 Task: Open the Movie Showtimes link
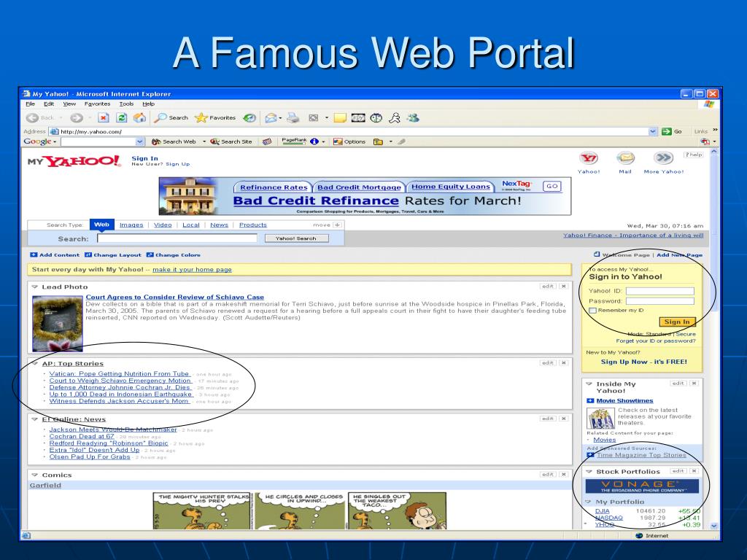click(624, 401)
